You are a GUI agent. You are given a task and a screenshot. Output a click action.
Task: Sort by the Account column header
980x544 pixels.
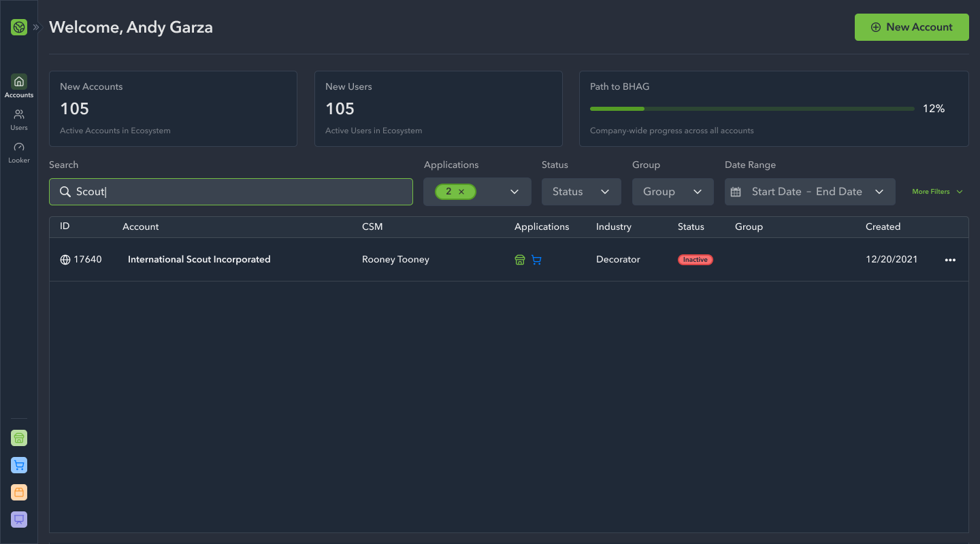141,226
